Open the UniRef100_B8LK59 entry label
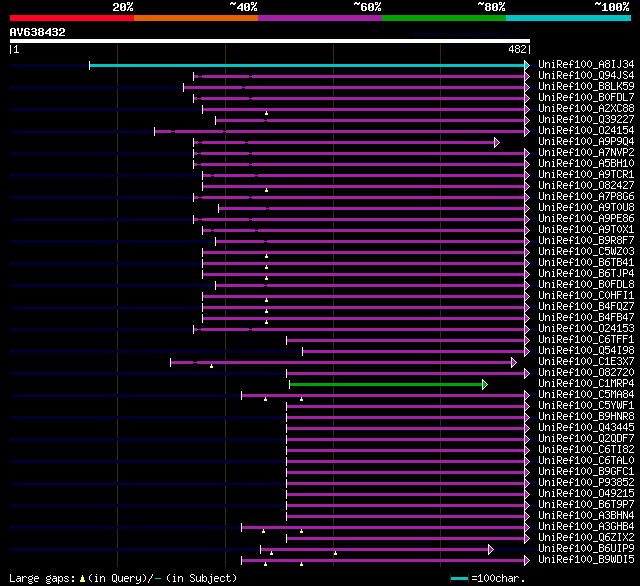The height and width of the screenshot is (586, 640). coord(586,87)
